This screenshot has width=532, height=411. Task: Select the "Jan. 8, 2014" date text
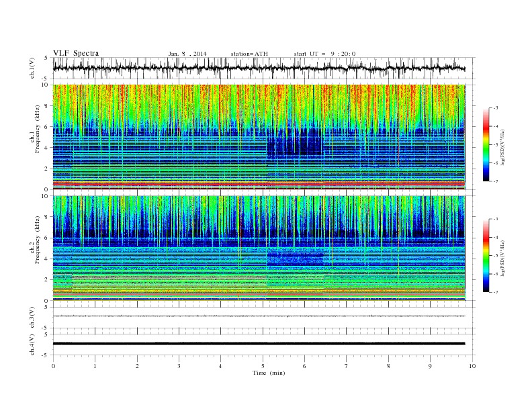pos(187,54)
